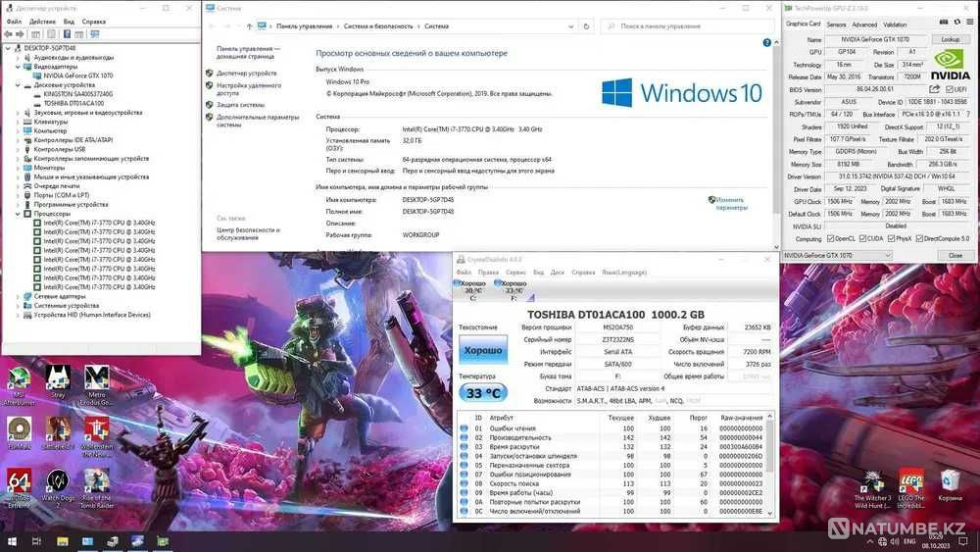This screenshot has height=552, width=980.
Task: Open Rise of the Tomb Raider shortcut
Action: [96, 489]
